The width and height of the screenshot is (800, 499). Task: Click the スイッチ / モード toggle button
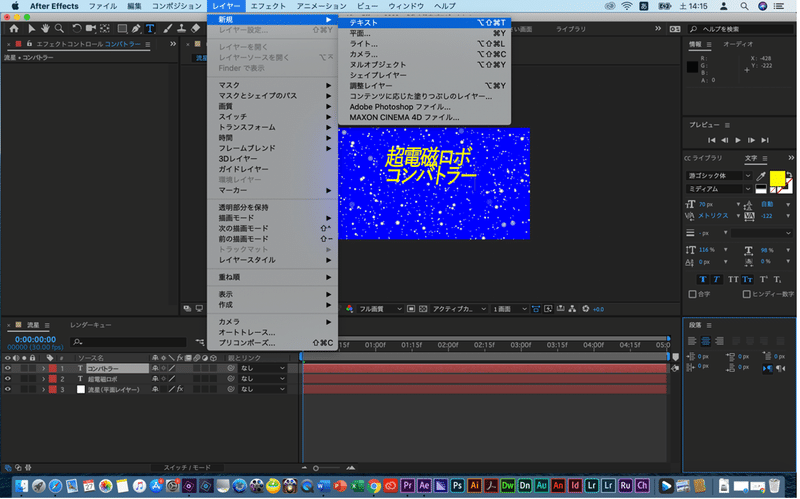pos(187,468)
